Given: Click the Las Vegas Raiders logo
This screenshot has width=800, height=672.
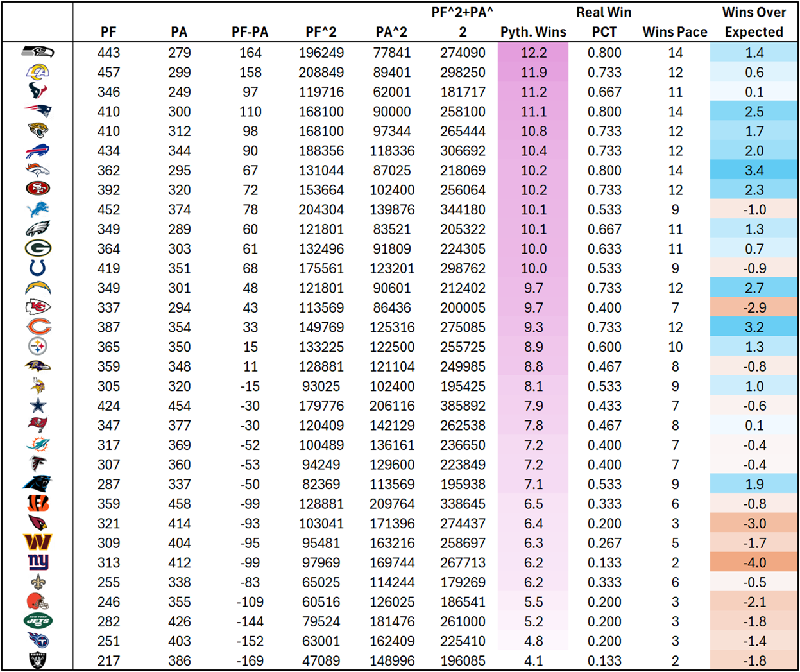Looking at the screenshot, I should [38, 660].
